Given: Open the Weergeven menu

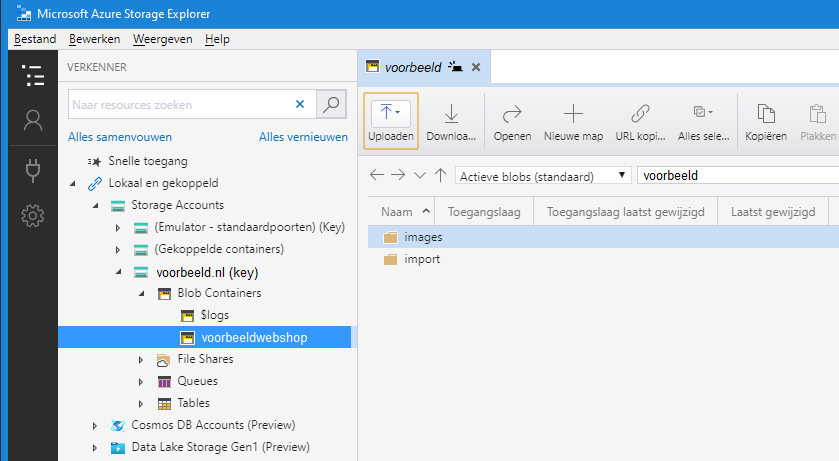Looking at the screenshot, I should coord(163,39).
